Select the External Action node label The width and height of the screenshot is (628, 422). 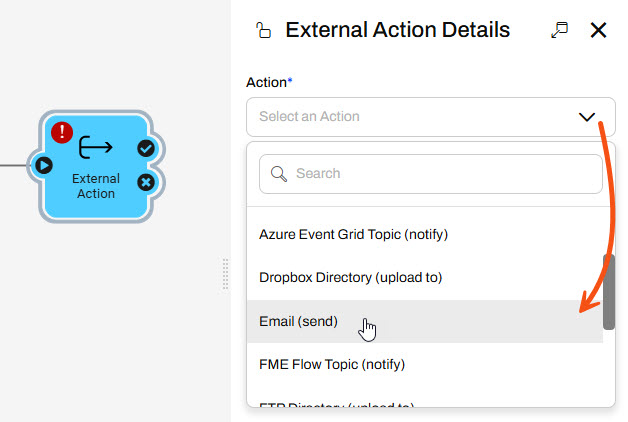coord(96,186)
